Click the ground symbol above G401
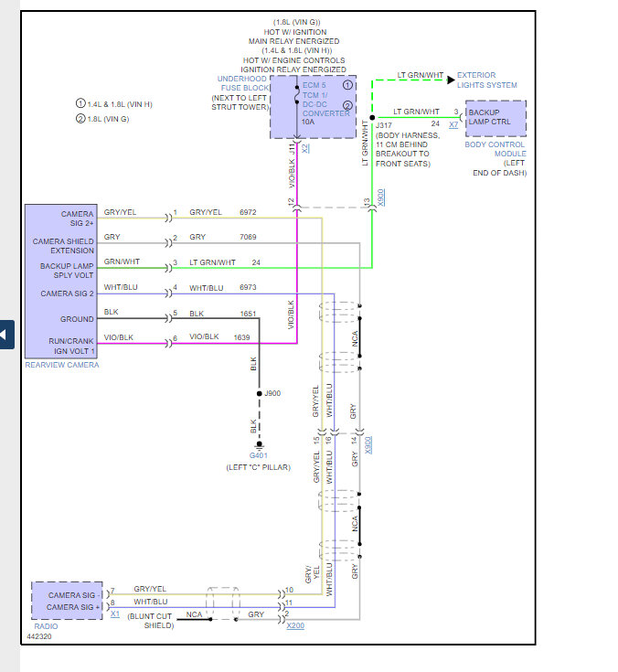The image size is (618, 672). point(260,445)
